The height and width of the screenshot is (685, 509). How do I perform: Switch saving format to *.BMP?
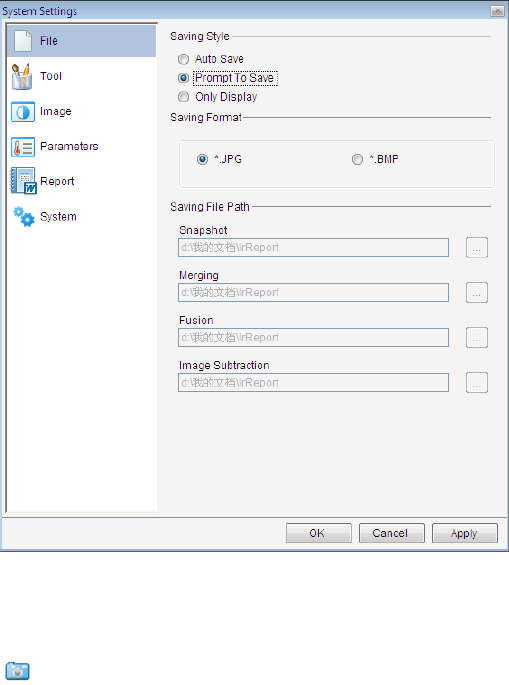(357, 159)
